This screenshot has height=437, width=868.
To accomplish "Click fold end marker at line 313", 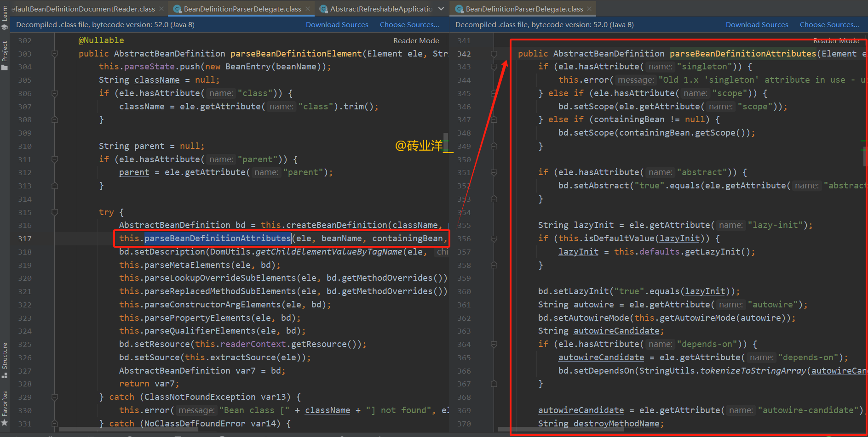I will tap(55, 186).
